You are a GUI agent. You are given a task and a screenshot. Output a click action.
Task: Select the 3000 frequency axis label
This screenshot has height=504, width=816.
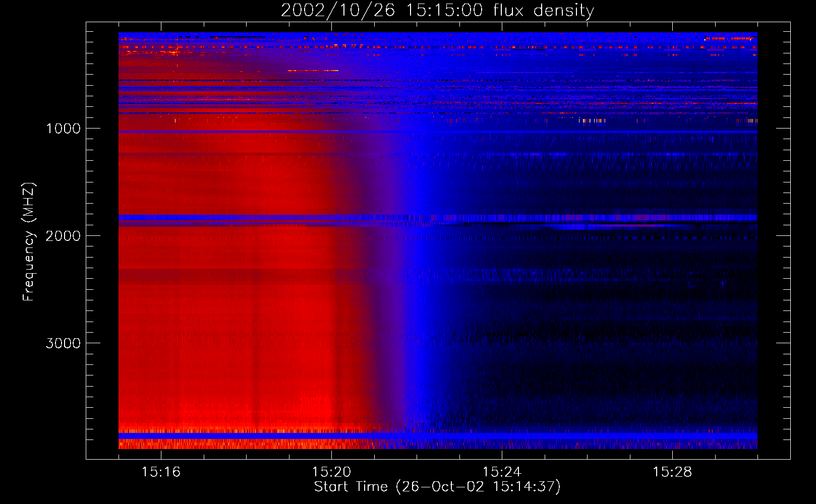point(63,343)
